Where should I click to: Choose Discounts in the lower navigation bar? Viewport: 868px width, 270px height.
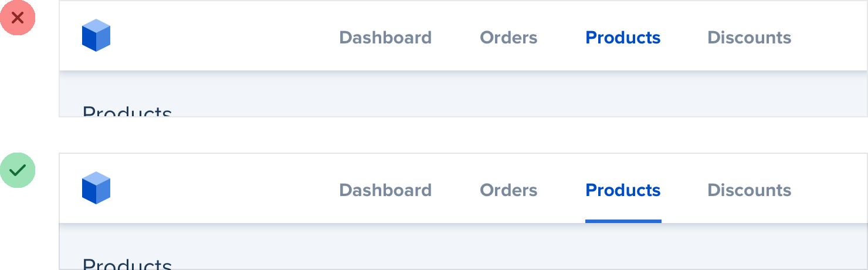tap(749, 190)
